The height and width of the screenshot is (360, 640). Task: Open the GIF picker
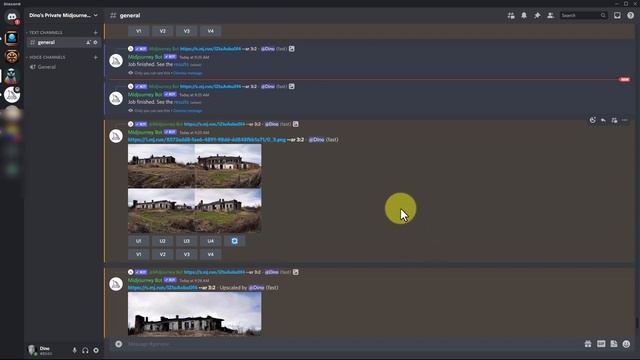601,344
